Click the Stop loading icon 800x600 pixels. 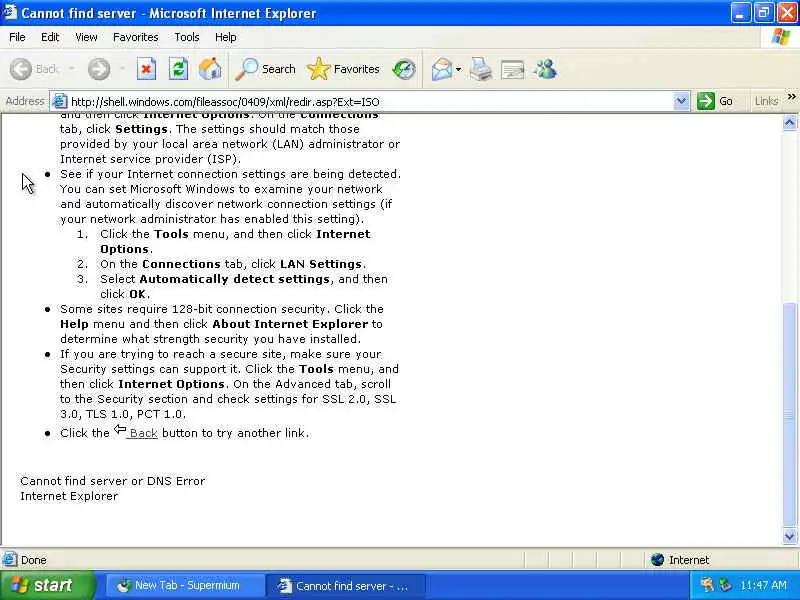pos(146,69)
